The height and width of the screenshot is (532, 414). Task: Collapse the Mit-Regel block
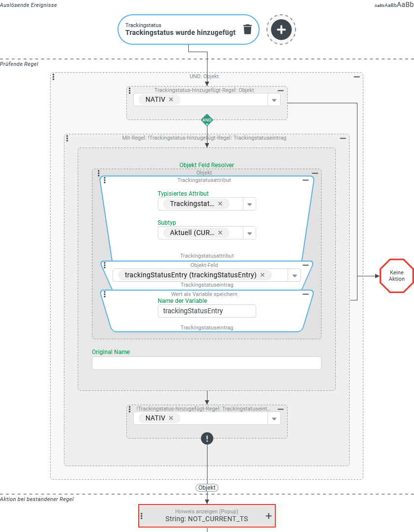[343, 139]
